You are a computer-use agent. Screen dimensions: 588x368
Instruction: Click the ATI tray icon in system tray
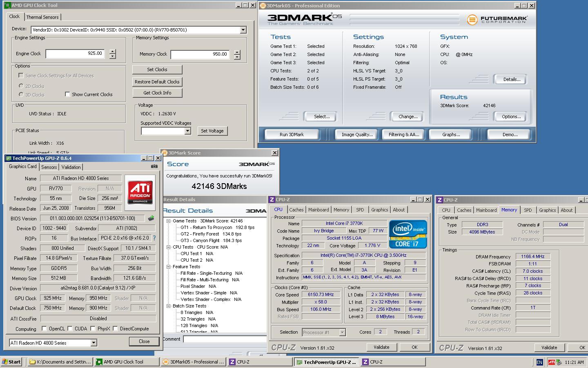552,362
